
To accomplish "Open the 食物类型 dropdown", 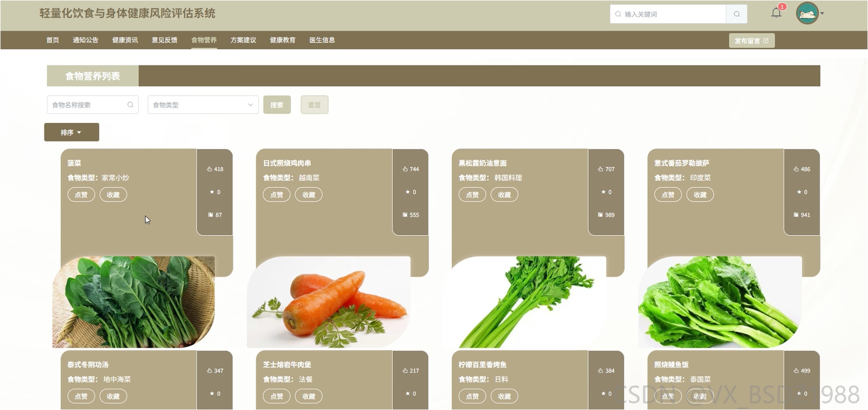I will (x=203, y=105).
